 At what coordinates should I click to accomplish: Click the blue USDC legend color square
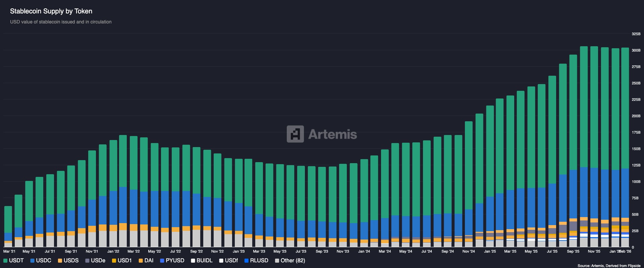pyautogui.click(x=32, y=261)
